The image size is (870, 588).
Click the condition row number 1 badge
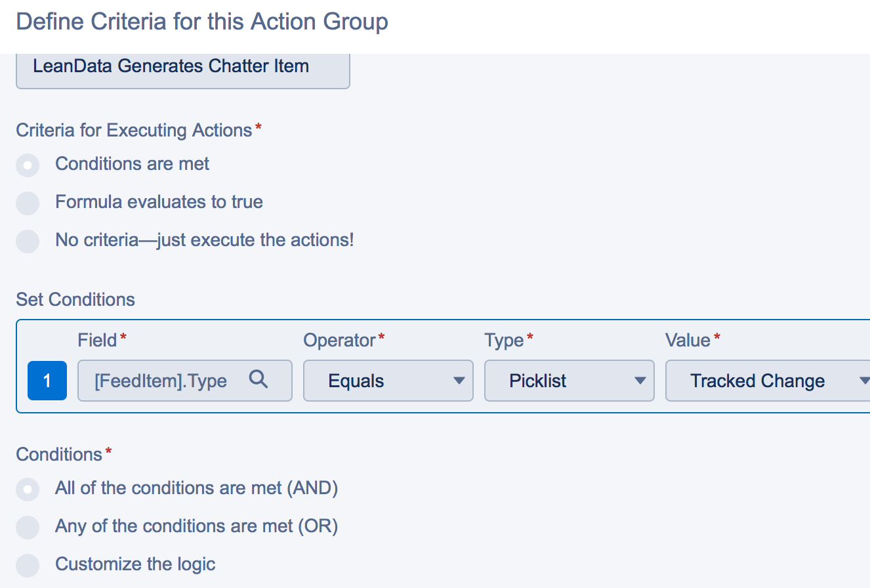click(x=47, y=381)
